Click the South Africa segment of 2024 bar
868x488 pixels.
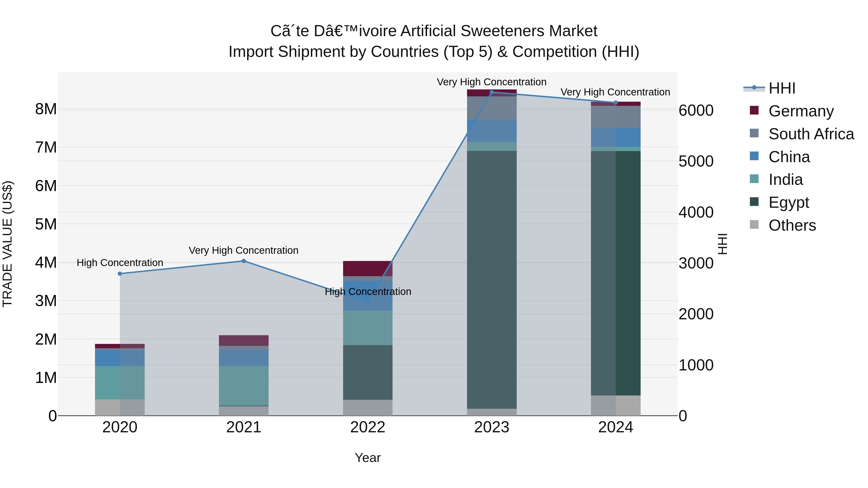coord(616,117)
